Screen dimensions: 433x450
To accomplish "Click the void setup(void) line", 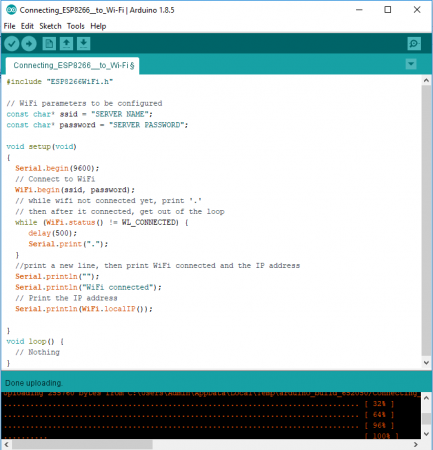I will click(41, 147).
